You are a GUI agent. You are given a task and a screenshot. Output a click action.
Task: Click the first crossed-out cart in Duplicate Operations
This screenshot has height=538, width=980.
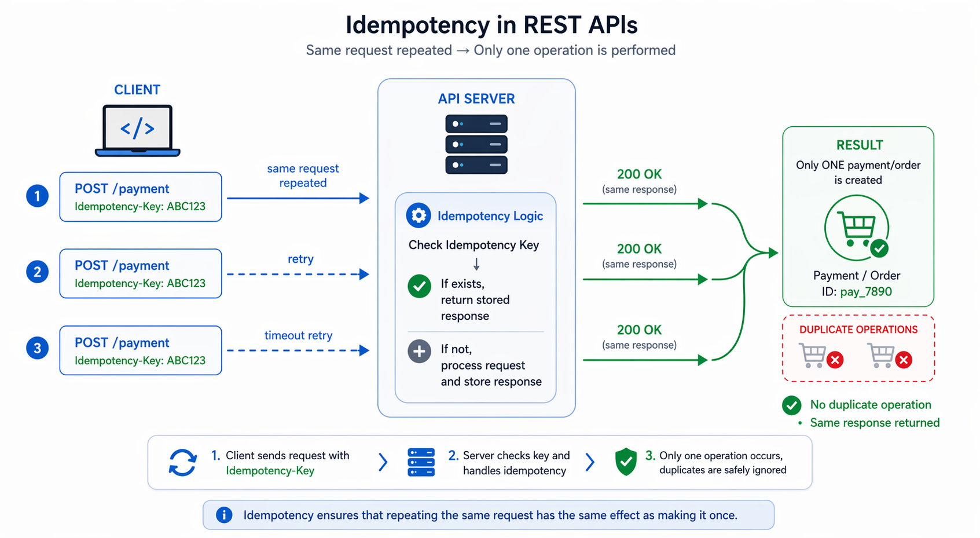821,356
